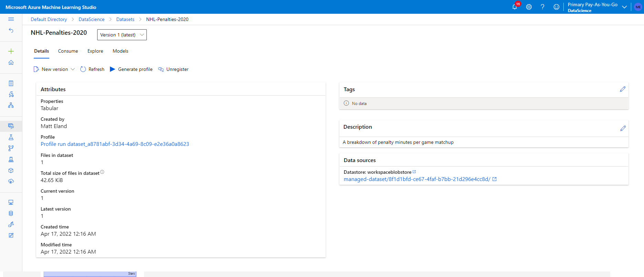Expand the New version dropdown arrow
The width and height of the screenshot is (644, 277).
click(x=73, y=69)
